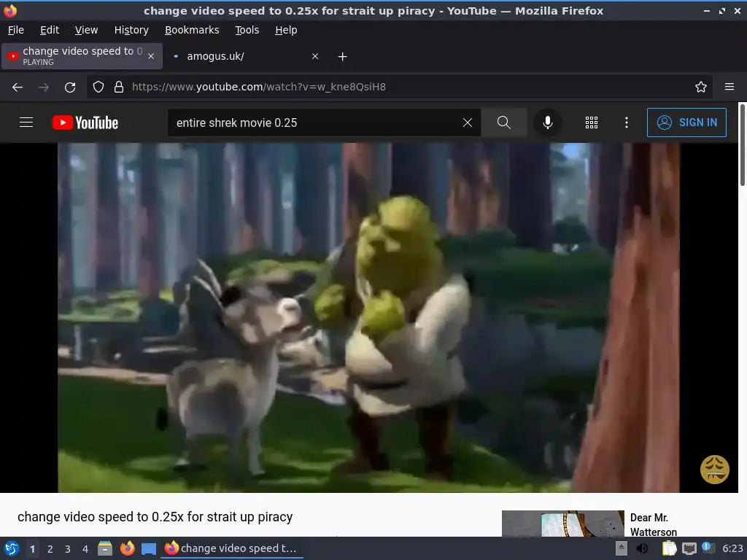Go to the YouTube home logo
Screen dimensions: 747x560
(85, 122)
